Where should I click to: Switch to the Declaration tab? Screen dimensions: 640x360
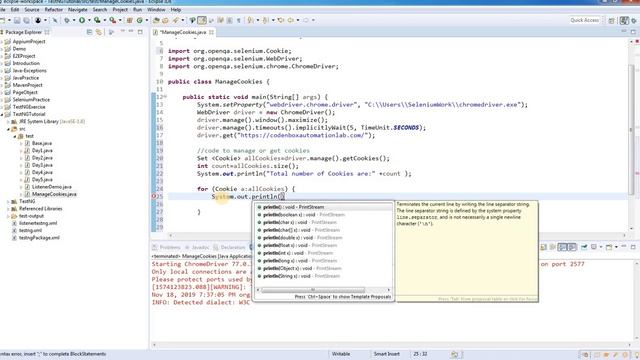[x=230, y=247]
